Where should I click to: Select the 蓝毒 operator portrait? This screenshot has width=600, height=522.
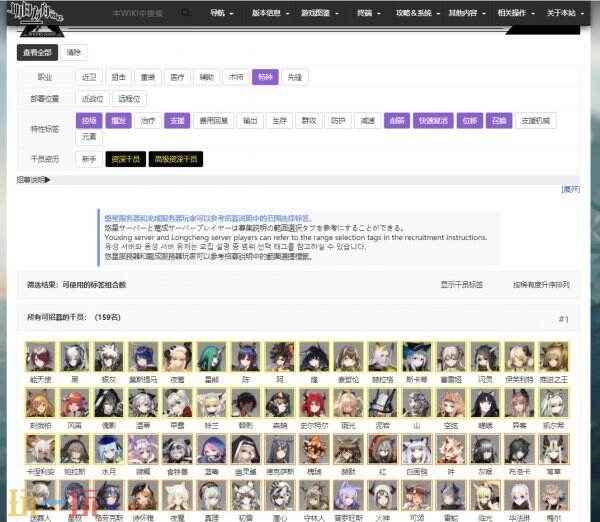211,449
